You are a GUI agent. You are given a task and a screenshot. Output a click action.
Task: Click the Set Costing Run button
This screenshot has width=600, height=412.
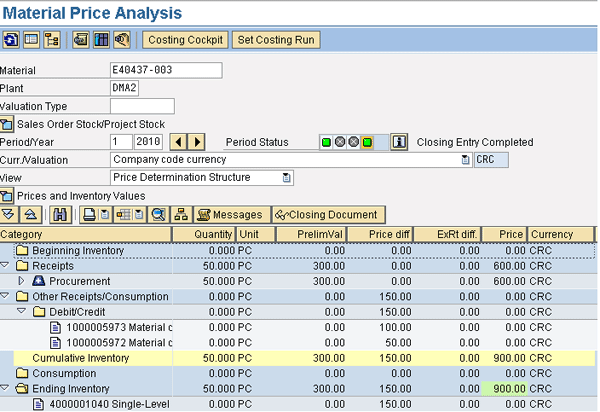[275, 40]
